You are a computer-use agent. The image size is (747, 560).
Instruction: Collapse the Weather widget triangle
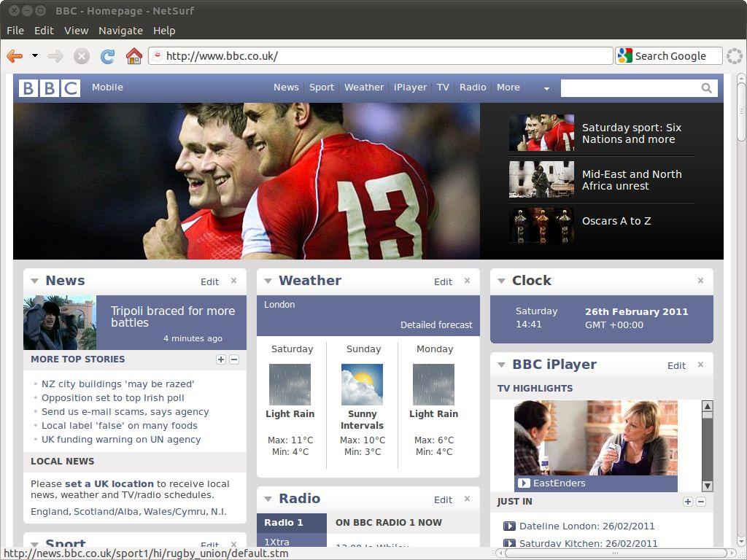[268, 281]
